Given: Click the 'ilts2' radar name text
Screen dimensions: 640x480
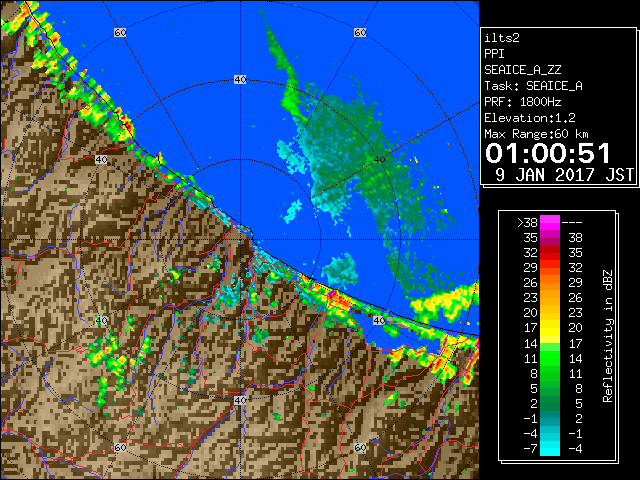Looking at the screenshot, I should click(502, 38).
